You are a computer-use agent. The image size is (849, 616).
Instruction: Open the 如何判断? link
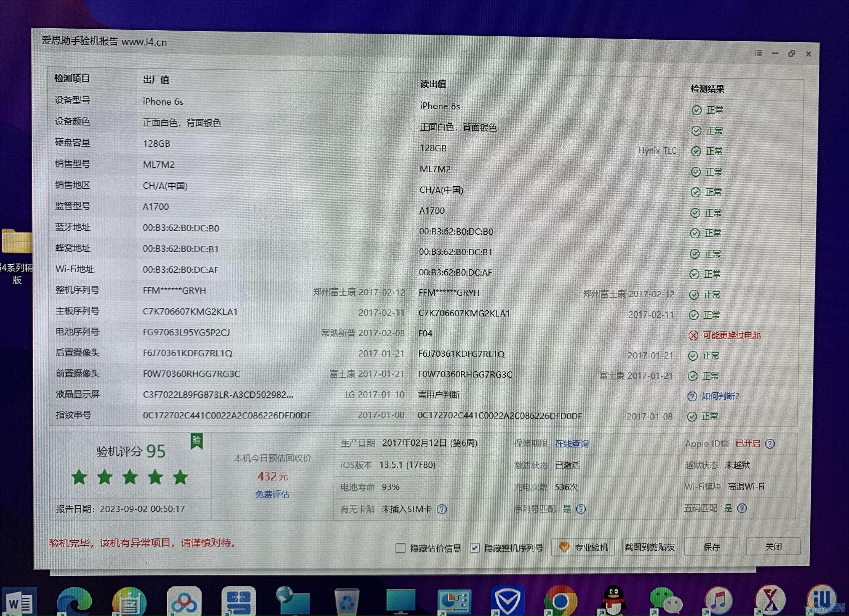[x=720, y=396]
